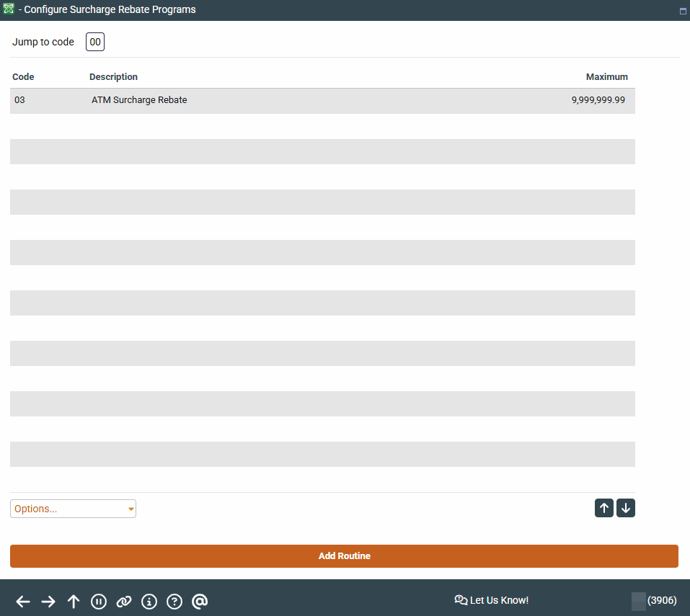Click the (3906) session indicator
The width and height of the screenshot is (690, 616).
(661, 600)
